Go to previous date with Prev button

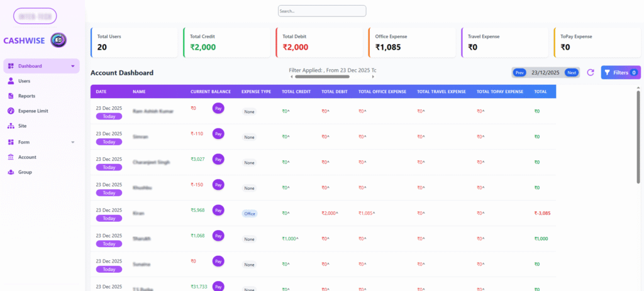click(519, 73)
